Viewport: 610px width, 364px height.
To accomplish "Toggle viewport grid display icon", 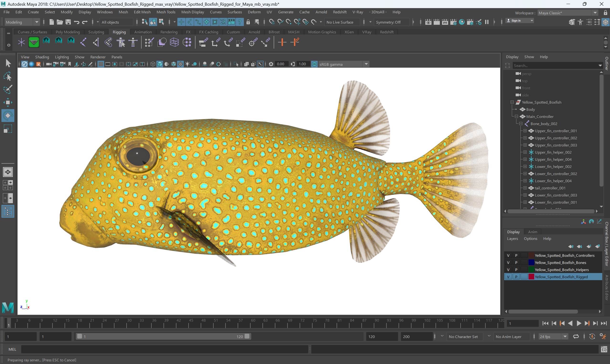I will tap(101, 64).
